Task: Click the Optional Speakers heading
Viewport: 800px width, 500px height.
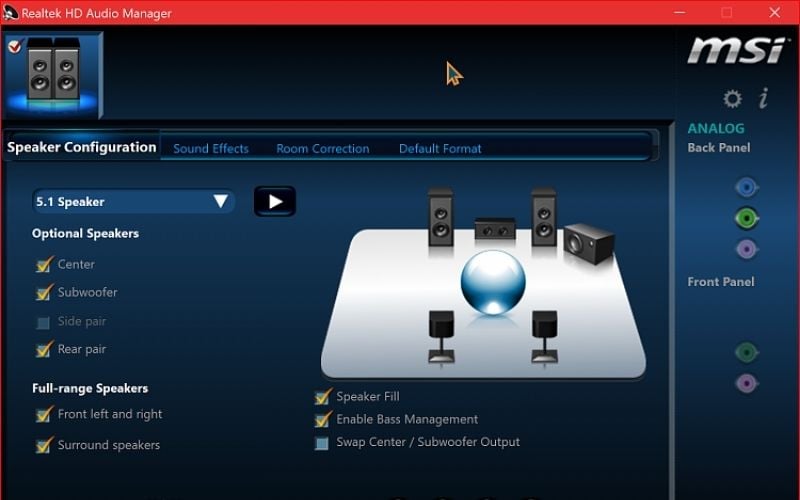Action: 85,233
